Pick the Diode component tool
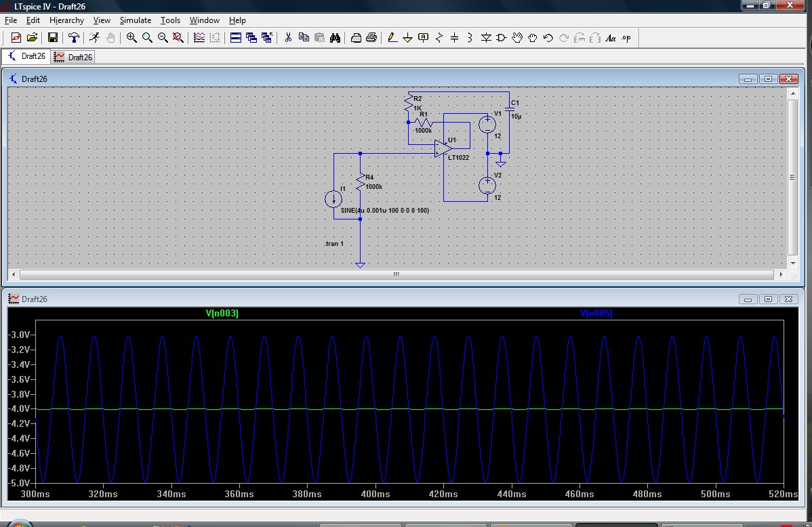The height and width of the screenshot is (527, 812). pos(485,38)
